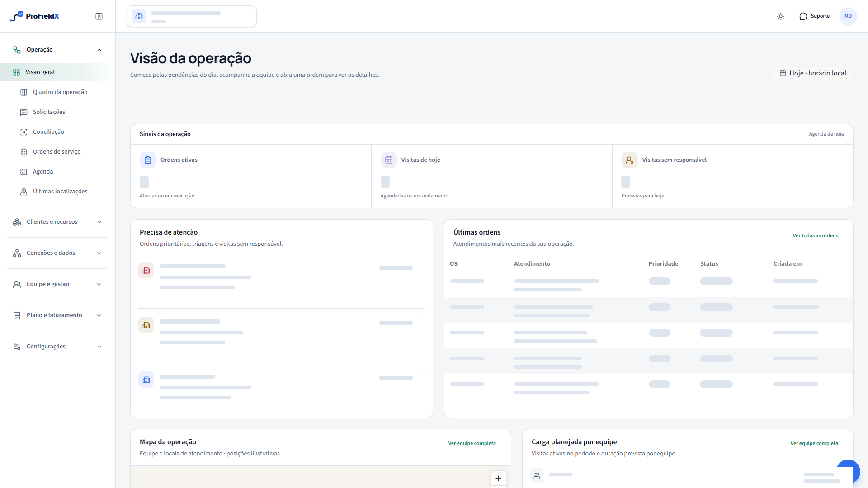Select Visão geral in sidebar
Image resolution: width=868 pixels, height=488 pixels.
click(x=55, y=72)
